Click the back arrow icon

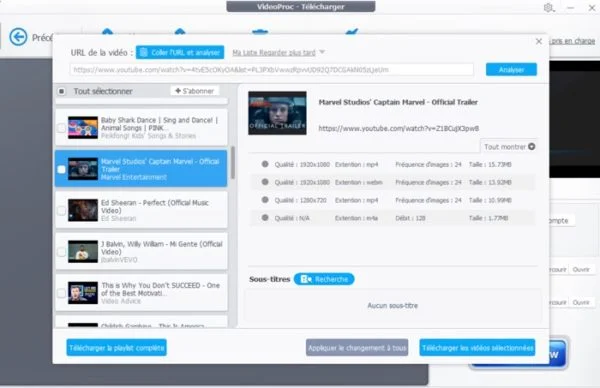[x=18, y=37]
